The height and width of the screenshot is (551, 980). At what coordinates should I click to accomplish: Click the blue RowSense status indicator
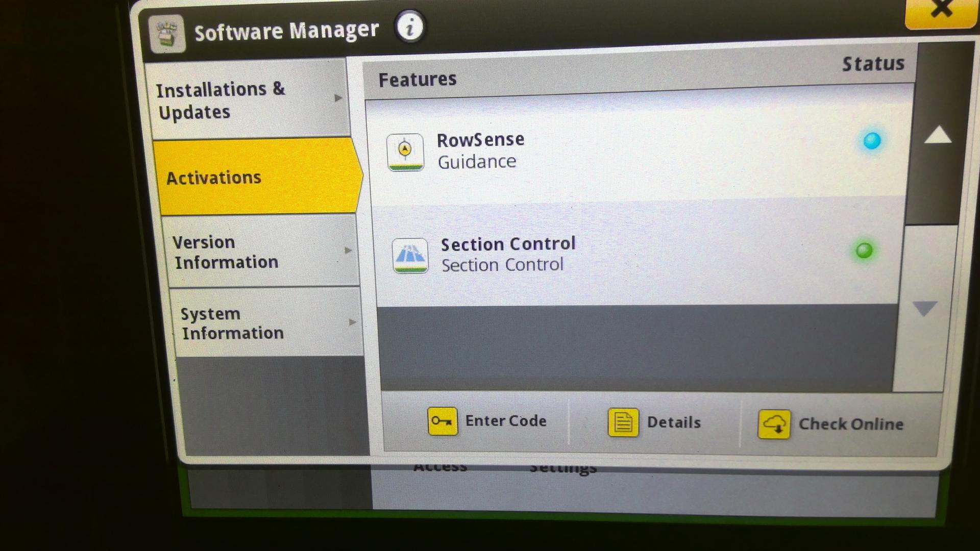872,140
